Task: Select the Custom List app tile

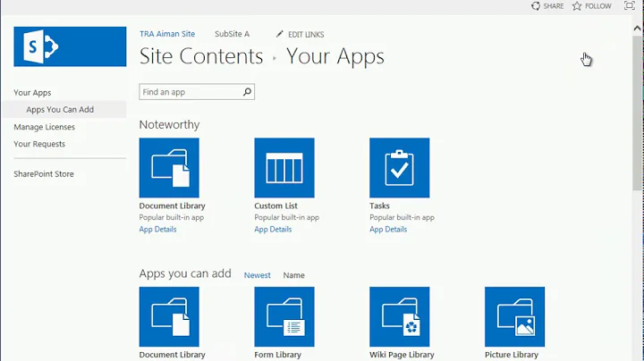Action: [284, 168]
